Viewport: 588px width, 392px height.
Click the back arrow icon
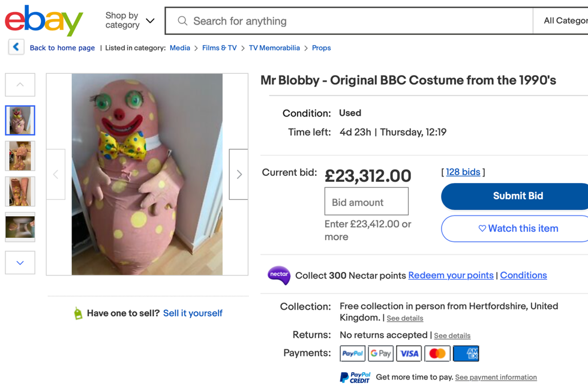tap(16, 47)
